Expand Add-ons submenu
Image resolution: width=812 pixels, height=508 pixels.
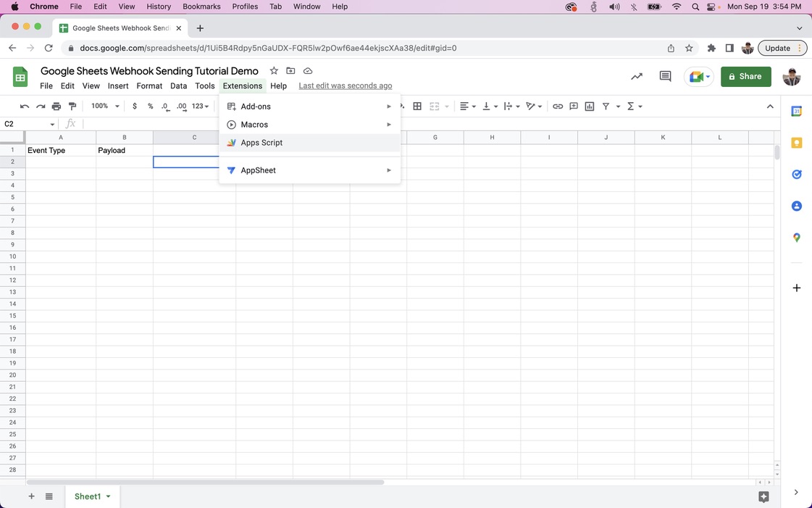click(310, 107)
